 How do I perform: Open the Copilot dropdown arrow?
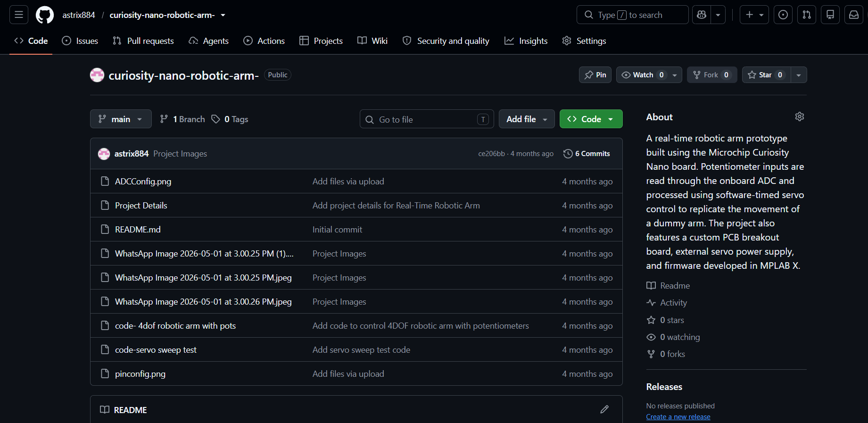click(x=718, y=15)
